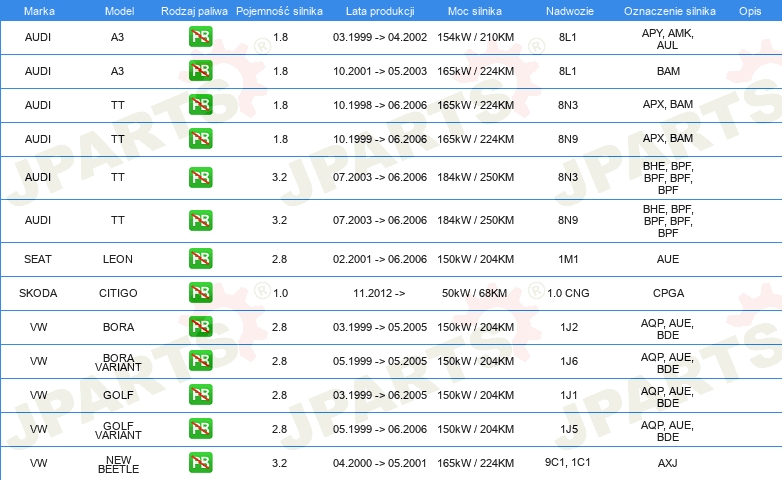Click production dates 10.2001 -> 05.2003

click(380, 71)
